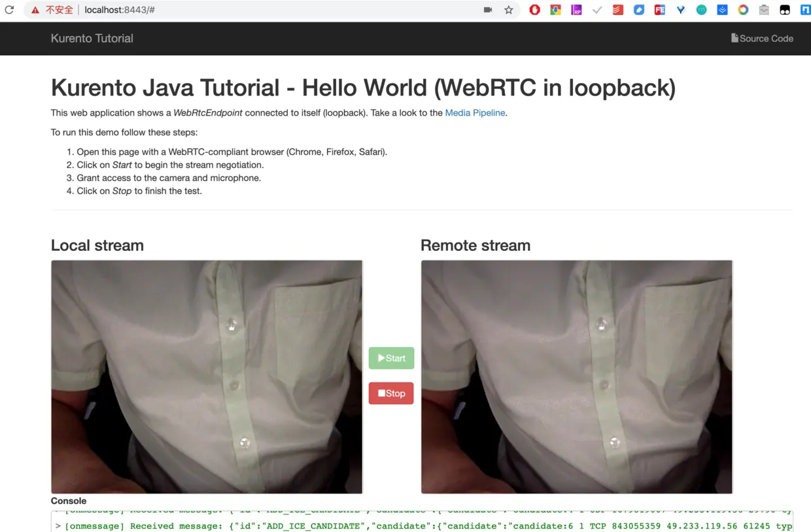Screen dimensions: 811x532
Task: Click the file icon beside Source Code
Action: click(734, 38)
